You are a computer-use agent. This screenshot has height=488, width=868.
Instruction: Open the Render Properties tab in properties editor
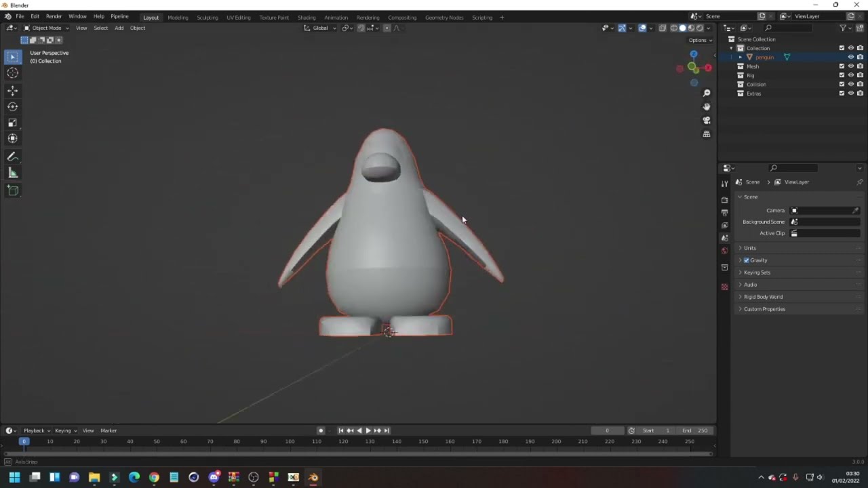coord(724,200)
